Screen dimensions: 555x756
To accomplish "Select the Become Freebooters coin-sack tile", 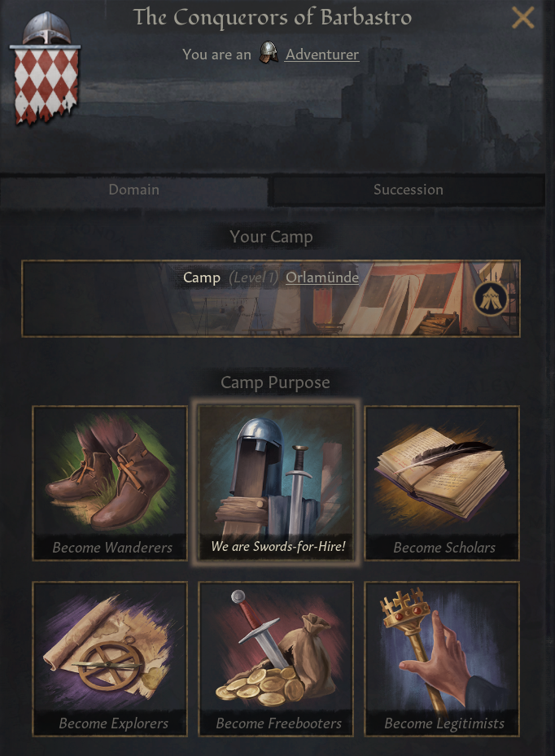I will point(276,659).
